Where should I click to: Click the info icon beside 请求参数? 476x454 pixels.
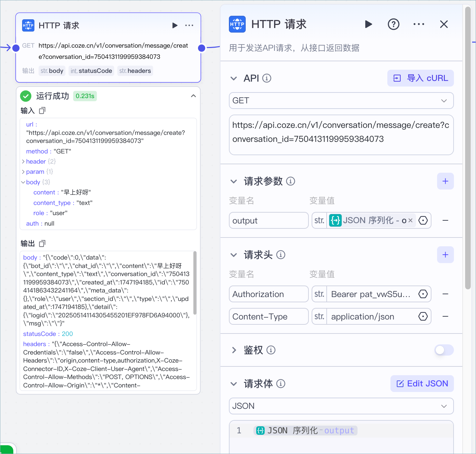click(x=291, y=181)
